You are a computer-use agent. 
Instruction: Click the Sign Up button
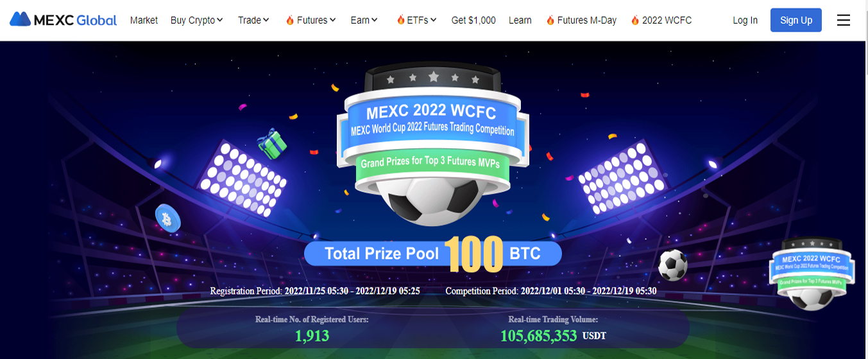[796, 21]
